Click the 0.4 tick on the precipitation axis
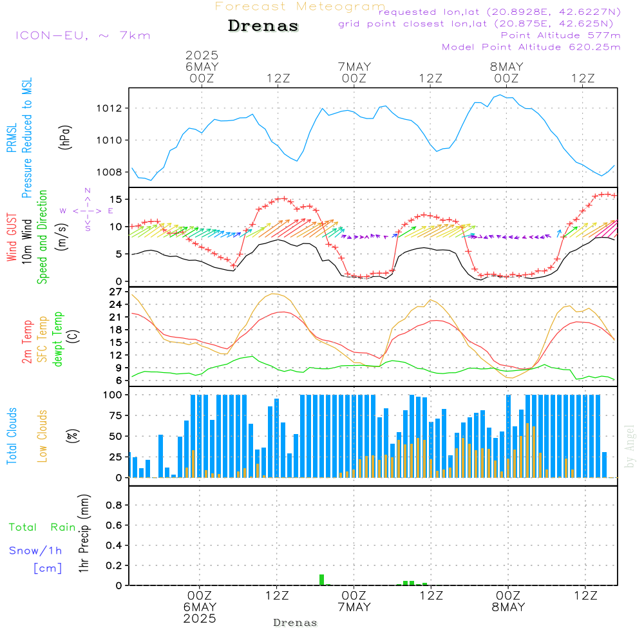 point(114,546)
